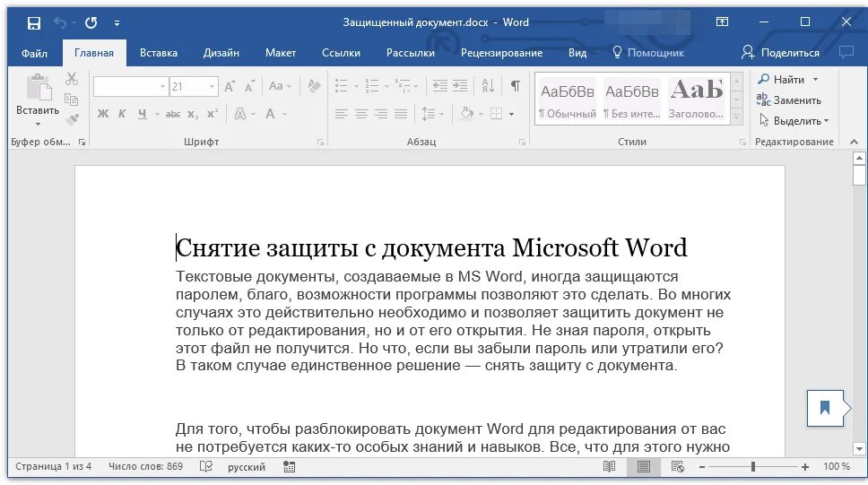The width and height of the screenshot is (868, 485).
Task: Open Quick Access Toolbar customization arrow
Action: tap(117, 23)
